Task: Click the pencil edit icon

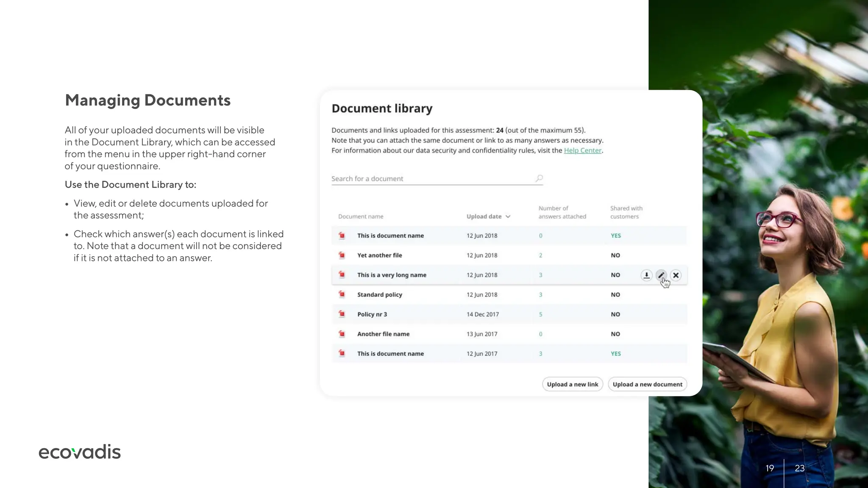Action: [661, 275]
